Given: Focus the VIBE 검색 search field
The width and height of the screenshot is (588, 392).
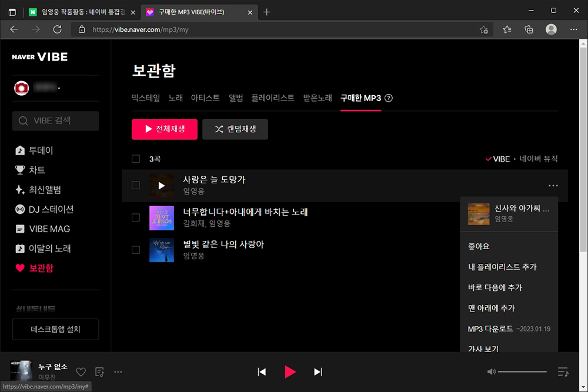Looking at the screenshot, I should pyautogui.click(x=55, y=120).
